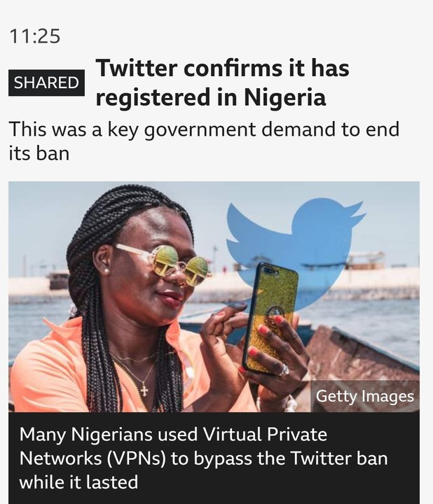Image resolution: width=433 pixels, height=504 pixels.
Task: Click the 11:25 post timestamp
Action: tap(35, 36)
